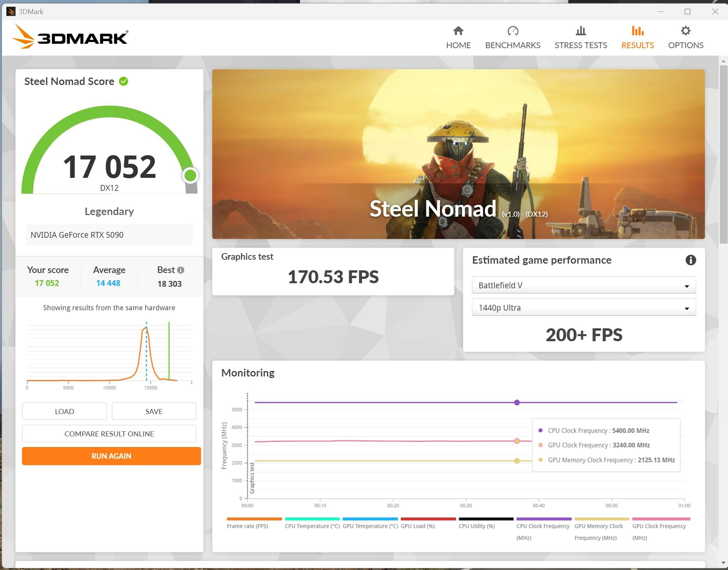Viewport: 728px width, 570px height.
Task: Toggle the Frame rate (FPS) legend series
Action: click(x=254, y=523)
